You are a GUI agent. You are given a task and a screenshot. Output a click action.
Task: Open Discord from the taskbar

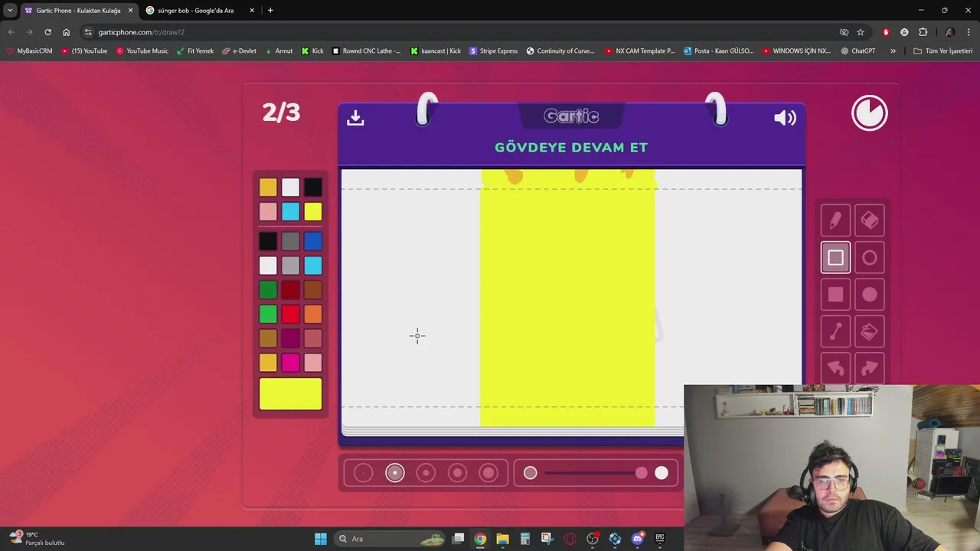(637, 539)
